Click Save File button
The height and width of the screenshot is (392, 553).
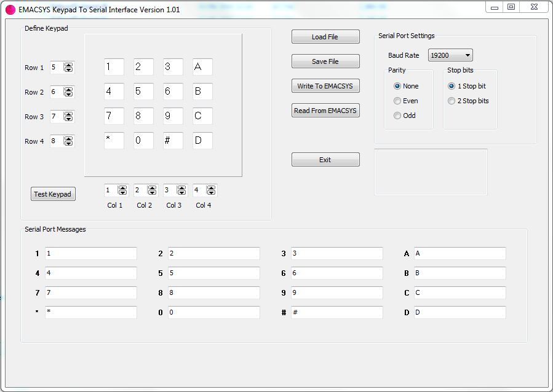coord(325,61)
